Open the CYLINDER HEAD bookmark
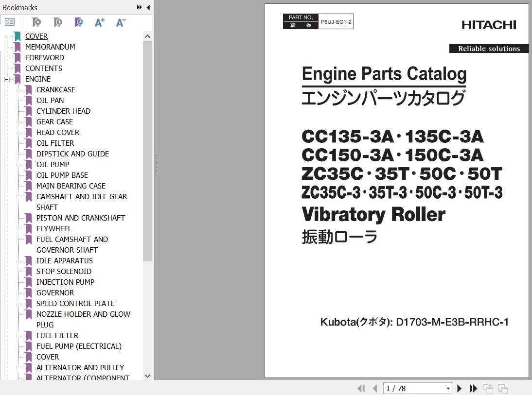Viewport: 532px width, 395px height. (63, 111)
